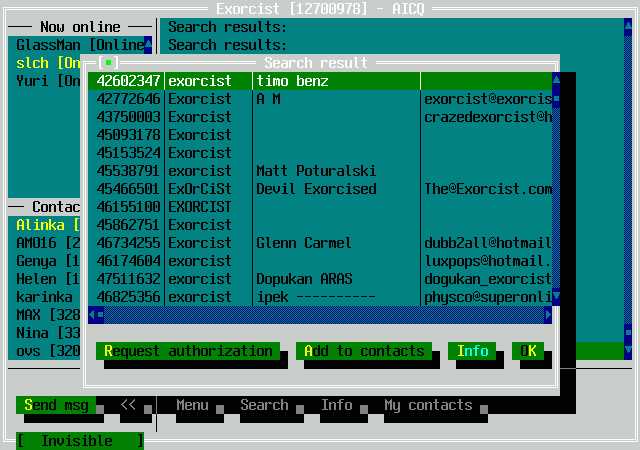Select the row with nickname EXORCIST 46155100

(x=320, y=207)
